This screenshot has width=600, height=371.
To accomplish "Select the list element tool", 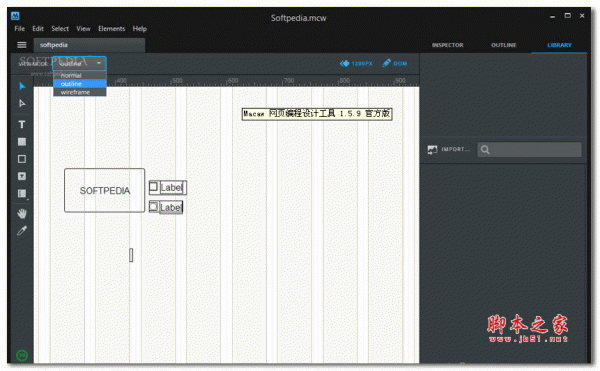I will point(22,194).
